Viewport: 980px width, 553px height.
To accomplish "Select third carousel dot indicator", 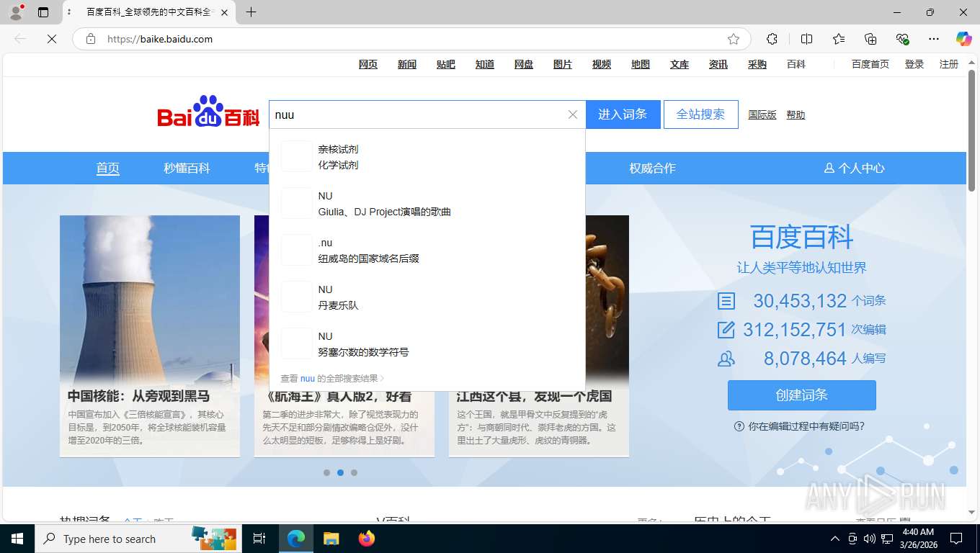I will click(354, 473).
